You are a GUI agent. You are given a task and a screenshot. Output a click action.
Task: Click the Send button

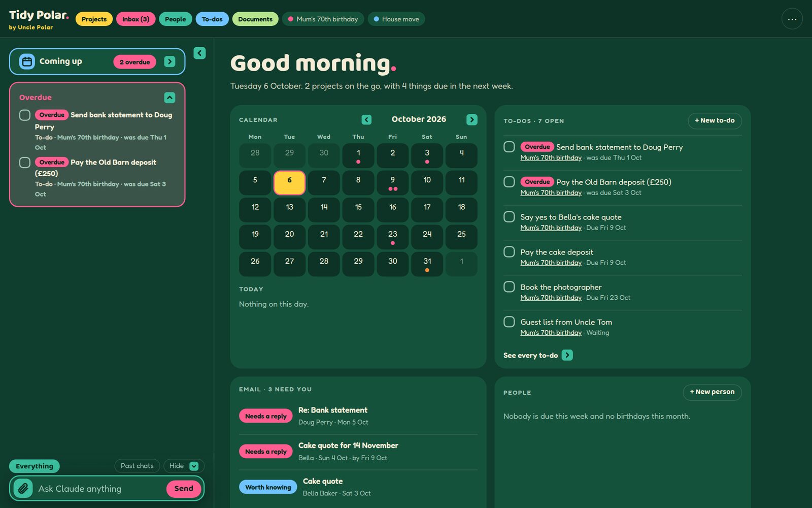[x=184, y=489]
